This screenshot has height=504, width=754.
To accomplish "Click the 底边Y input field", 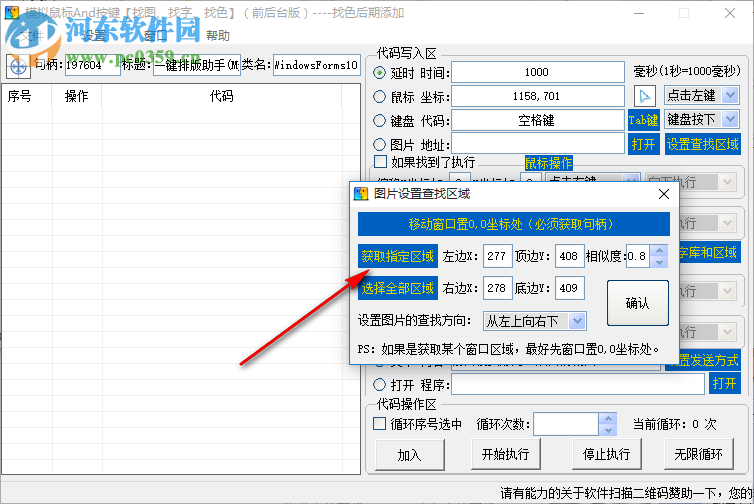I will click(x=569, y=288).
